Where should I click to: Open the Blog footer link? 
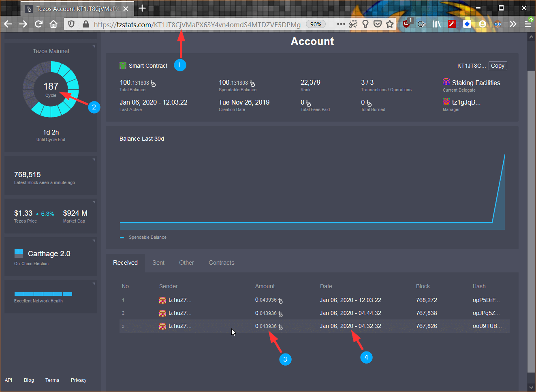29,380
